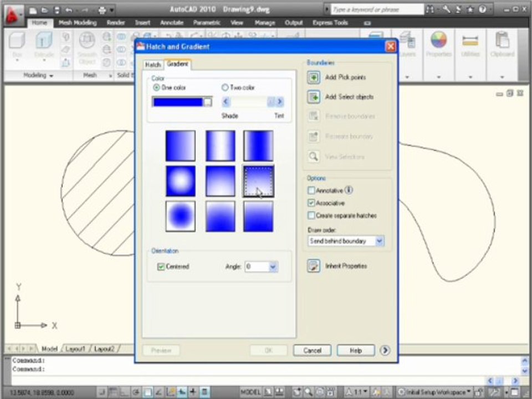The width and height of the screenshot is (532, 399).
Task: Click the Add Pick points icon
Action: point(313,78)
